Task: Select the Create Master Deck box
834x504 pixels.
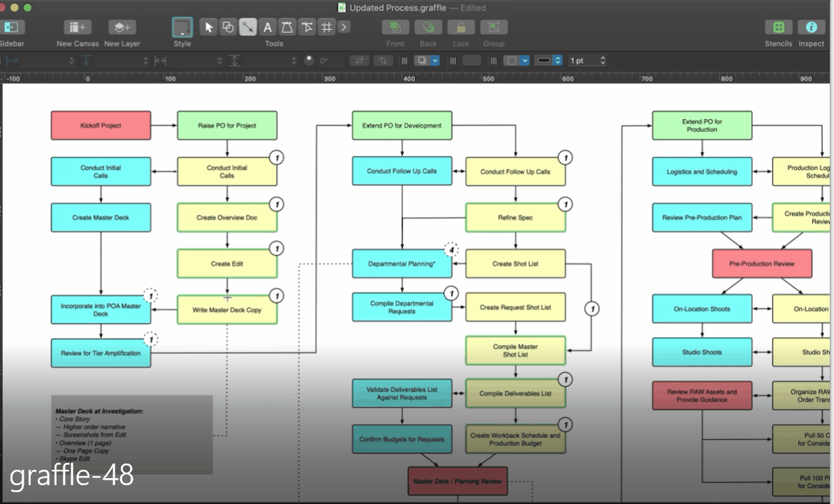Action: pos(101,217)
